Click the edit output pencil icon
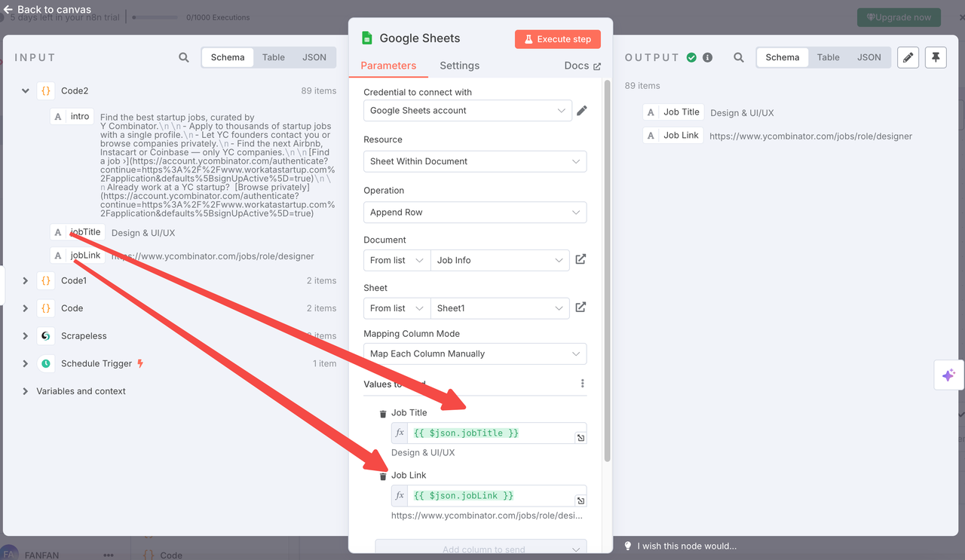The image size is (965, 560). [908, 57]
